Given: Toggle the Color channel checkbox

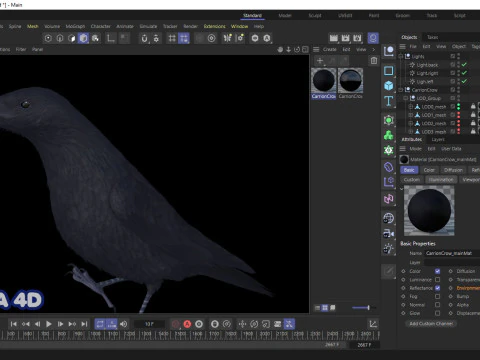Looking at the screenshot, I should click(437, 271).
